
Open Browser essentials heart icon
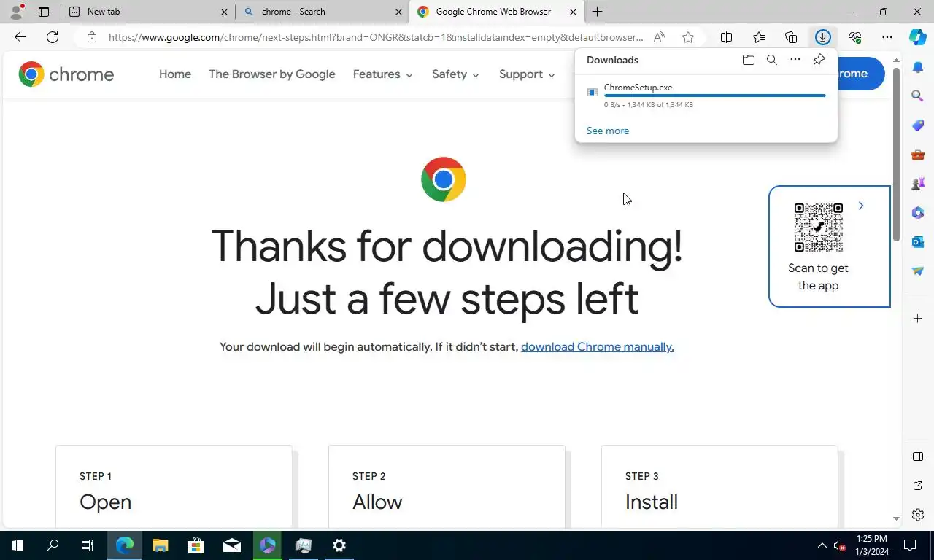click(x=855, y=37)
